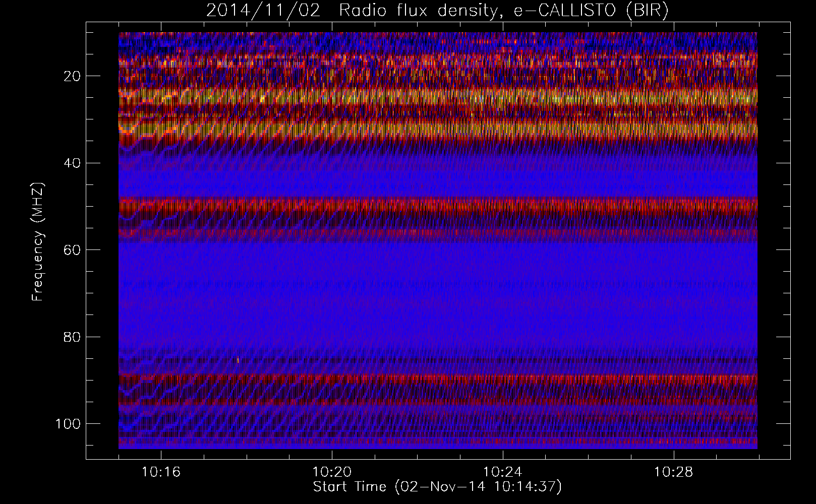Click the 'Start Time (02-Nov-14 10:14:37)' label

coord(437,487)
